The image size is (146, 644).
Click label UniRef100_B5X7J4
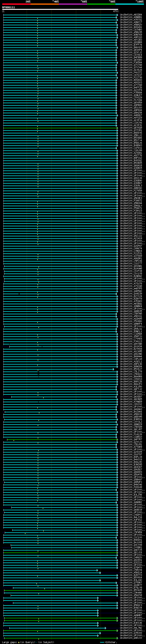(x=131, y=140)
